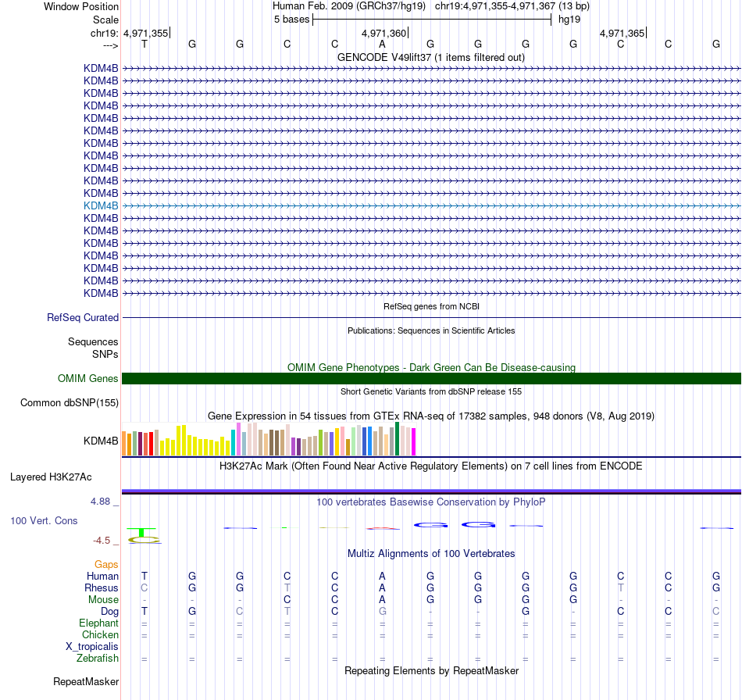Viewport: 742px width, 700px height.
Task: Select the X_tropicalis alignment row label
Action: 92,647
